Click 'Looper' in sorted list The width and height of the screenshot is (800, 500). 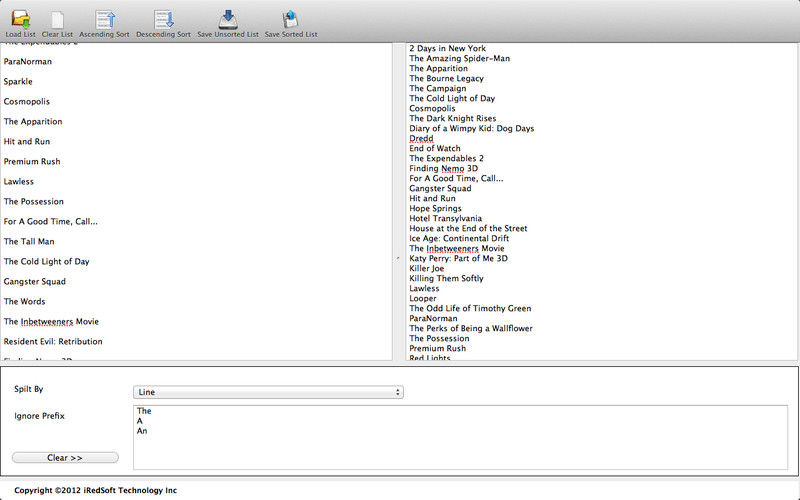pos(422,298)
